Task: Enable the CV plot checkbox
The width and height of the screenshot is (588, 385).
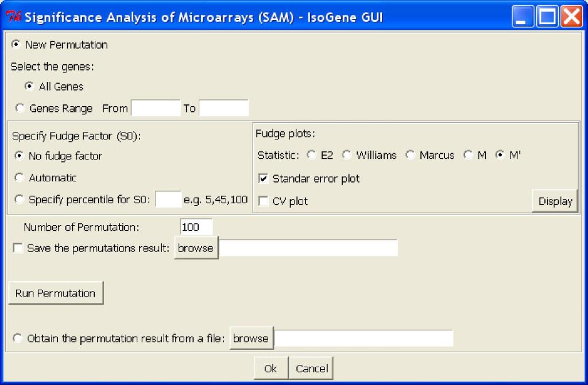Action: click(x=264, y=201)
